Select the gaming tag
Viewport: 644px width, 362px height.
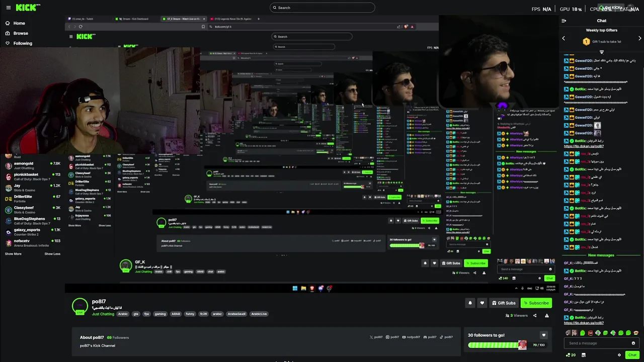click(160, 314)
